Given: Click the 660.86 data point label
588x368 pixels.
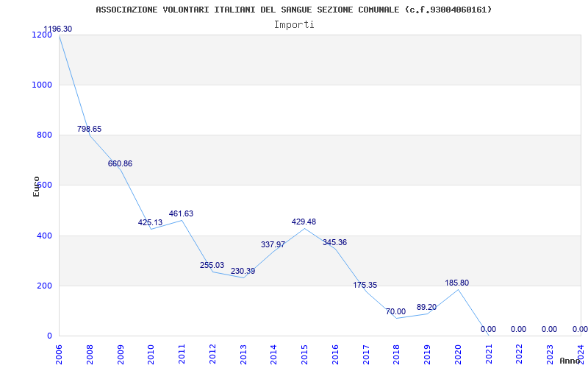Looking at the screenshot, I should [x=120, y=163].
